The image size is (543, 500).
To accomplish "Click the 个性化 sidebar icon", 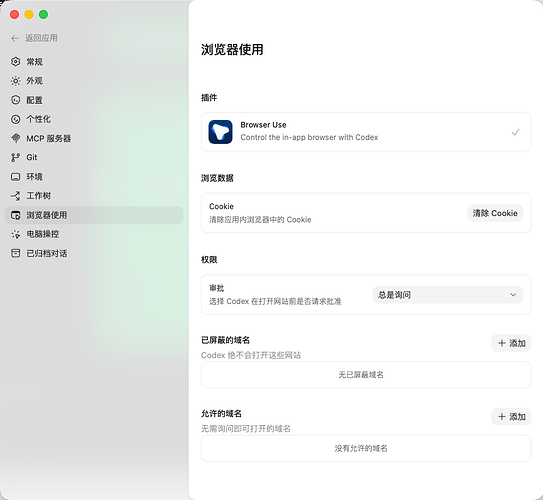I will (x=16, y=119).
